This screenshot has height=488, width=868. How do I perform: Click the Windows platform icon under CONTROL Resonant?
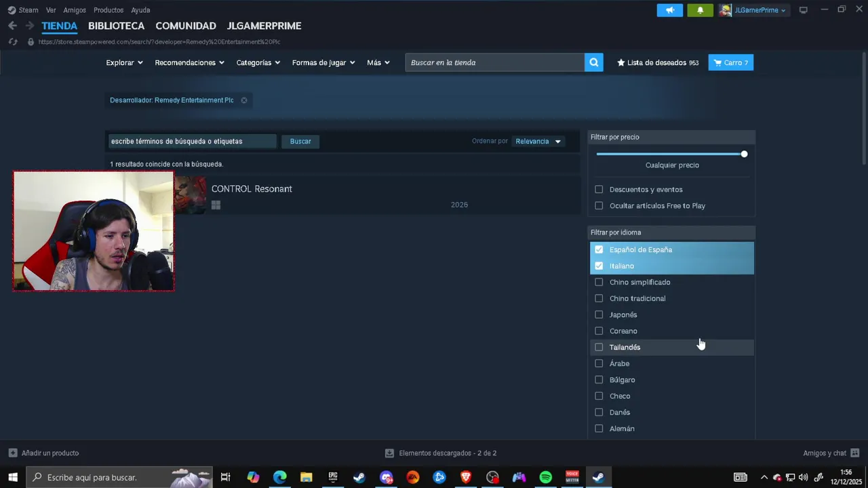click(x=216, y=205)
